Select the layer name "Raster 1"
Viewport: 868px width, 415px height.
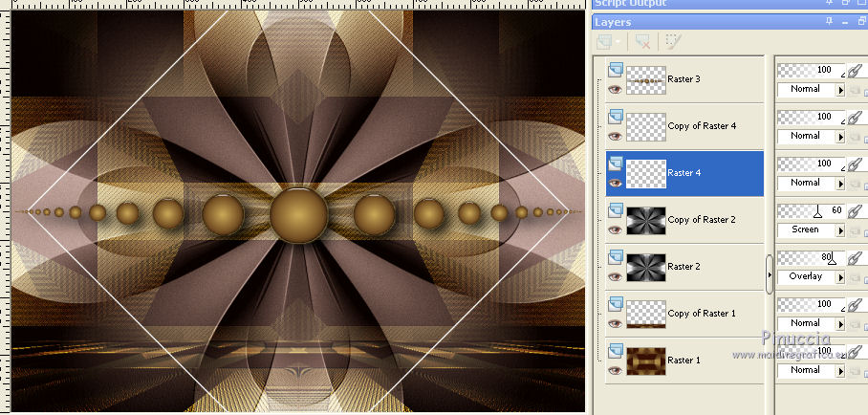(684, 360)
